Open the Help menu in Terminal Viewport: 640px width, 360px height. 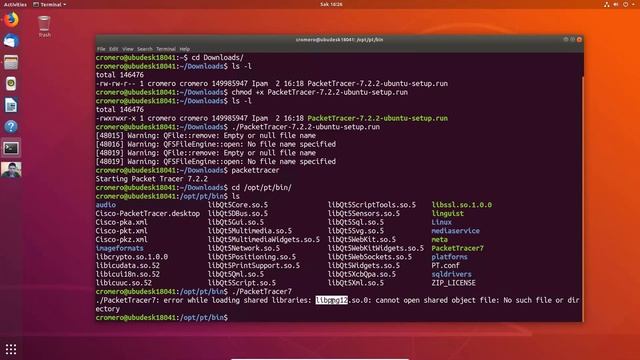point(184,49)
